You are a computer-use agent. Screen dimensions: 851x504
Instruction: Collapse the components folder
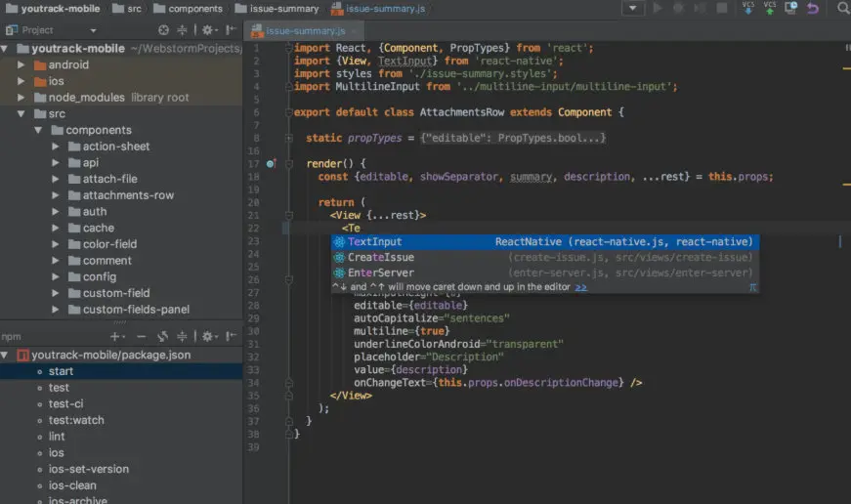pyautogui.click(x=38, y=130)
